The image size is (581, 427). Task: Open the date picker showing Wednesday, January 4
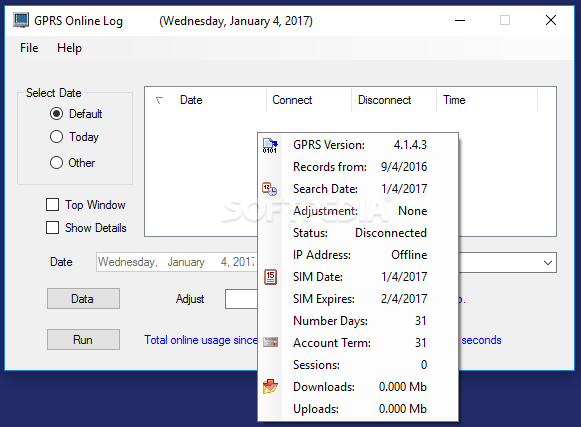[x=177, y=262]
